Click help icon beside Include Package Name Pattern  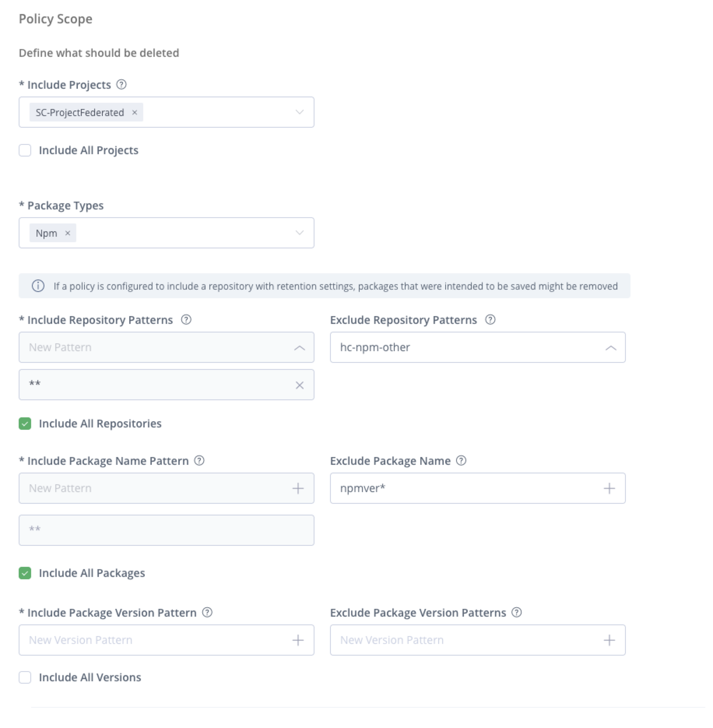tap(199, 461)
